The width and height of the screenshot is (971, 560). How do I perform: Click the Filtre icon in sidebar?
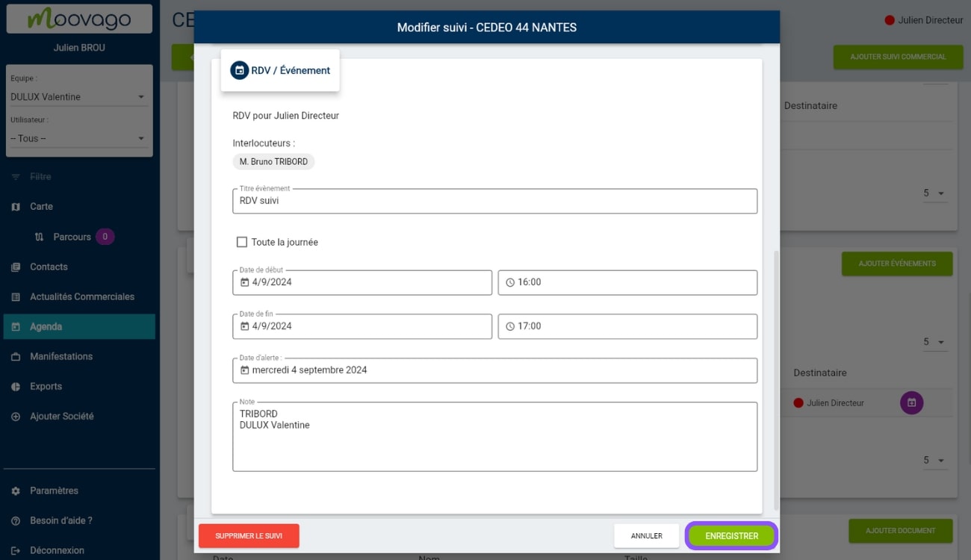16,177
